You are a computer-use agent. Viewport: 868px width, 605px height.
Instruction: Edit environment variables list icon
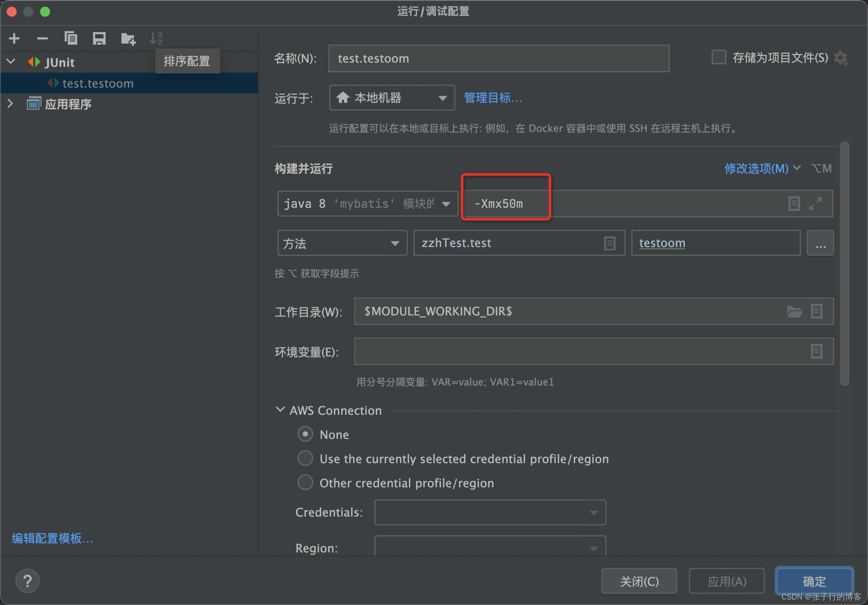pos(817,351)
